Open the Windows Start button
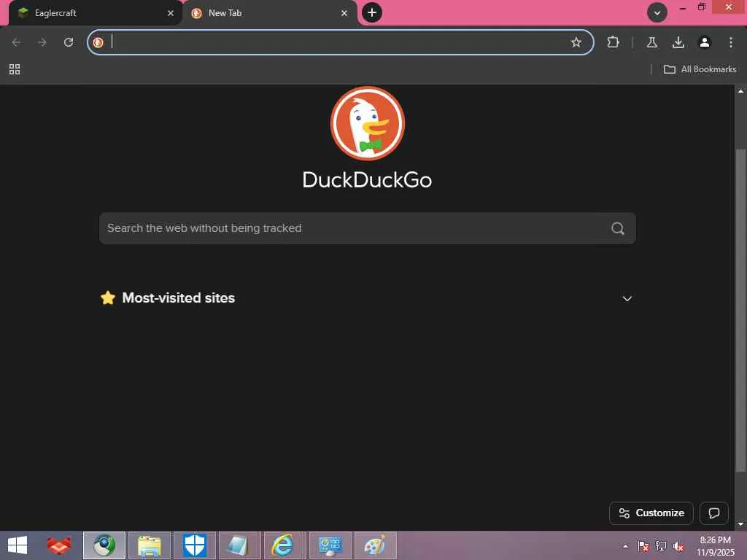The height and width of the screenshot is (560, 747). click(18, 545)
